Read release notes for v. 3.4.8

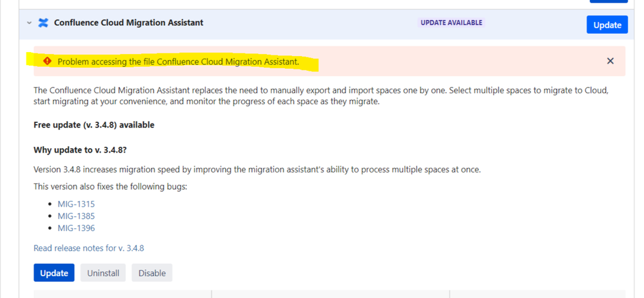[x=89, y=248]
